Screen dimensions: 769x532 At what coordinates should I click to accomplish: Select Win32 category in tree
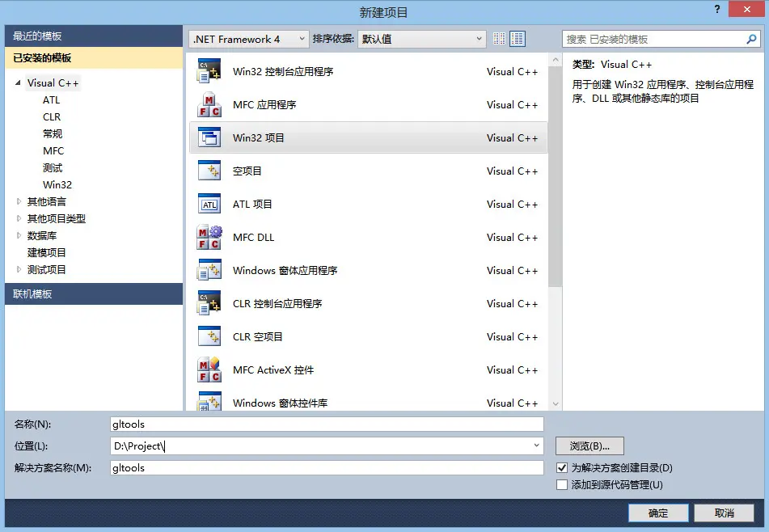click(57, 185)
